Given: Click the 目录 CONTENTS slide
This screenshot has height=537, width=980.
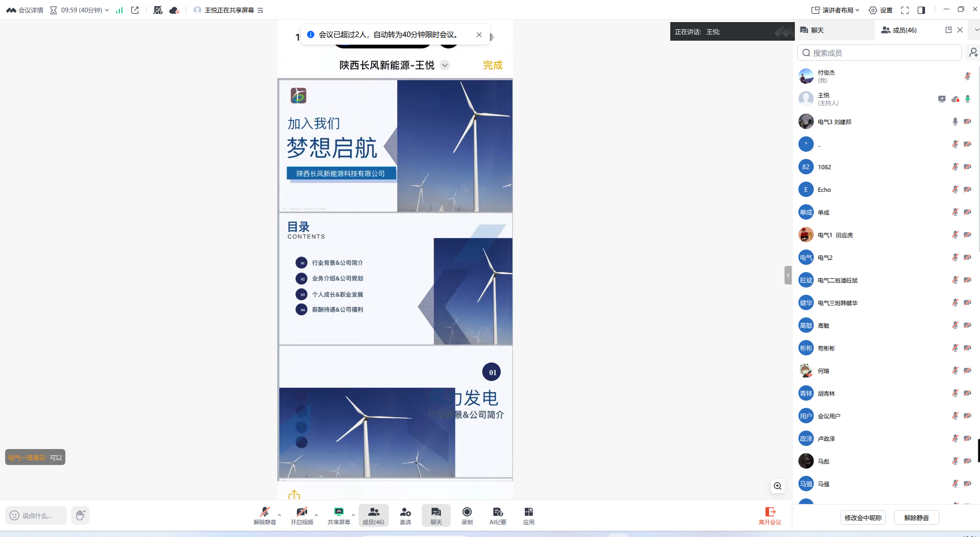Looking at the screenshot, I should [396, 279].
